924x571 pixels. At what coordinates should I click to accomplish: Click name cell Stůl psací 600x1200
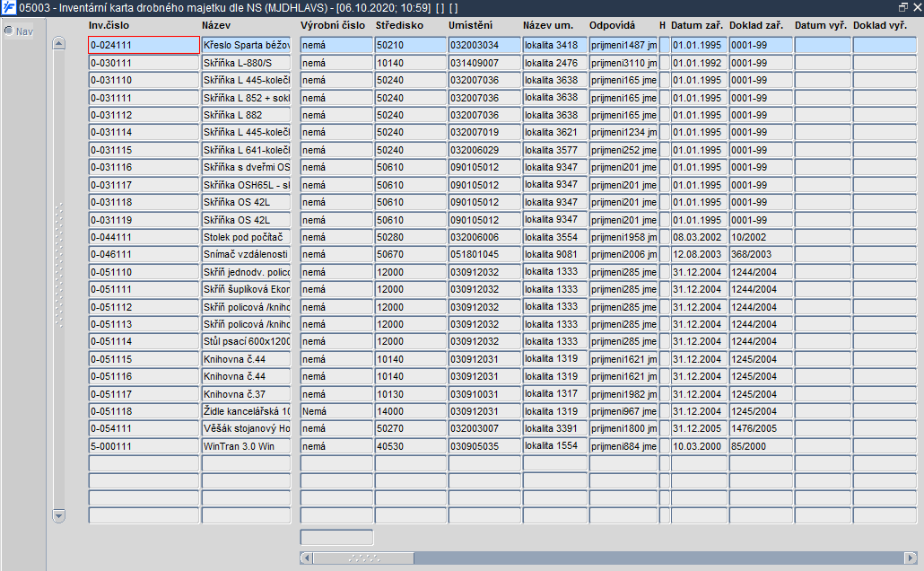247,341
